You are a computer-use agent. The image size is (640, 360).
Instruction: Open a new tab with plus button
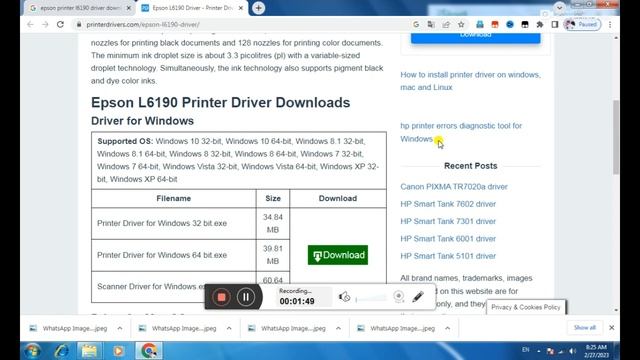[x=258, y=8]
